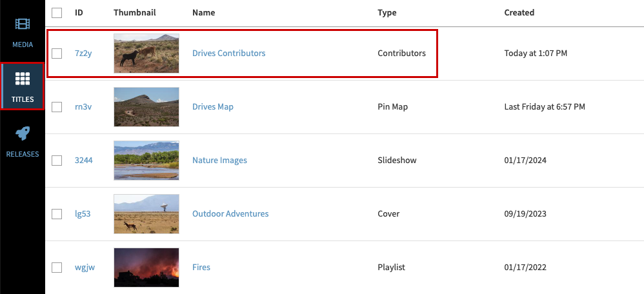The height and width of the screenshot is (294, 644).
Task: Open the Drives Contributors title link
Action: click(228, 54)
